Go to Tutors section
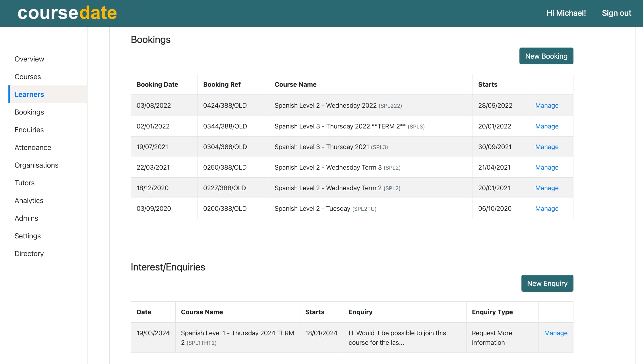The image size is (643, 364). [x=25, y=183]
